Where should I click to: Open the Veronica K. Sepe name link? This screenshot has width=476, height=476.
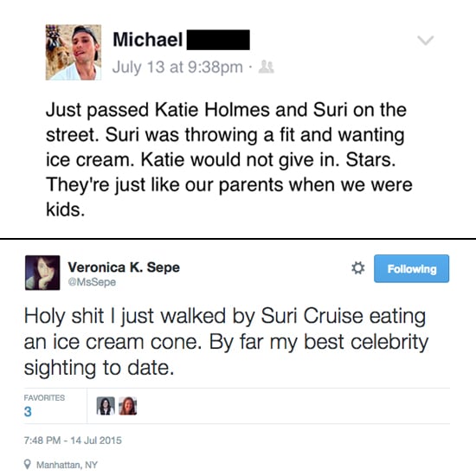pyautogui.click(x=124, y=267)
